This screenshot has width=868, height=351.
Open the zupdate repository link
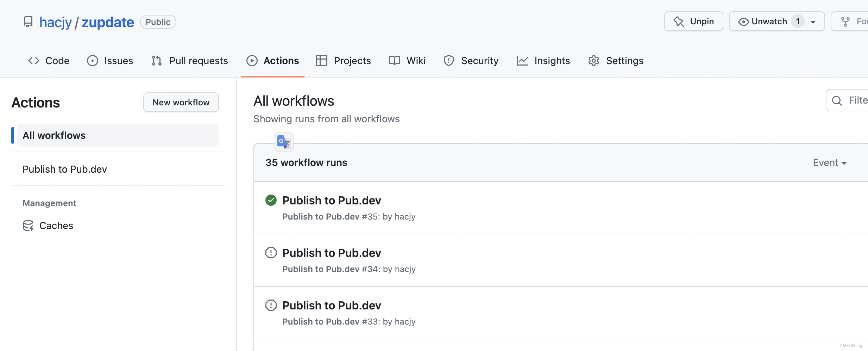click(108, 22)
